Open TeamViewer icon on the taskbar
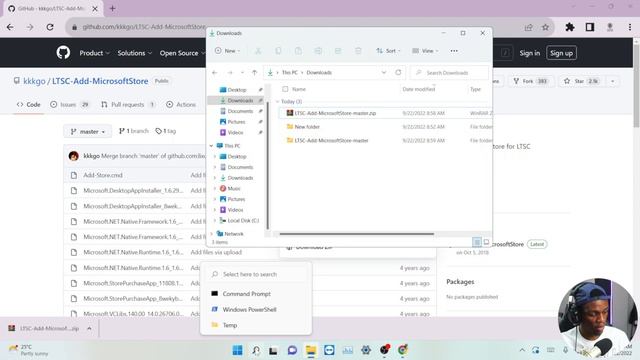 pyautogui.click(x=329, y=350)
